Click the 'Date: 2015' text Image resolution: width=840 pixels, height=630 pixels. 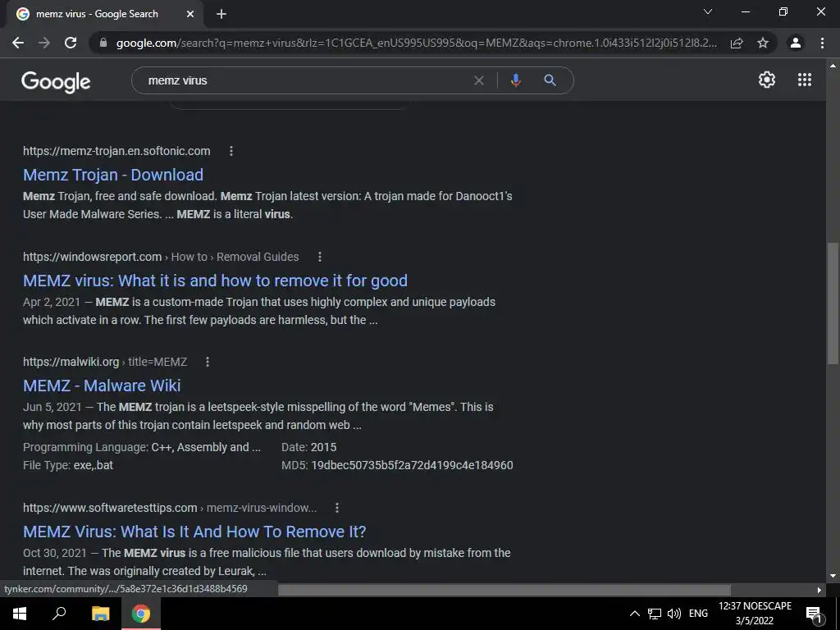point(309,447)
